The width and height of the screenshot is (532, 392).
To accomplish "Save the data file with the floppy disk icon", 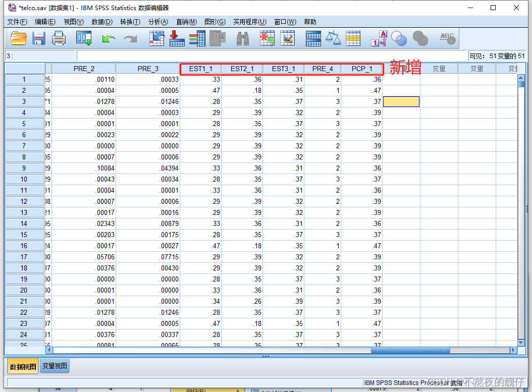I will [39, 38].
